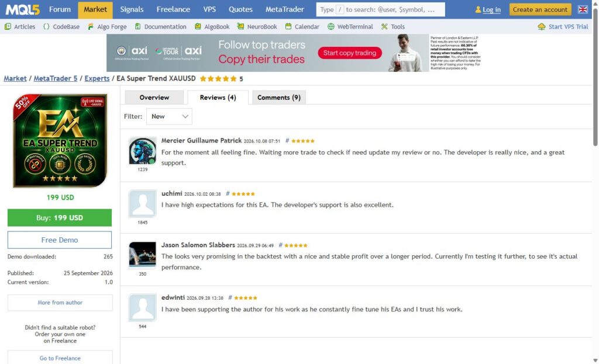Click the NeuroBook icon
This screenshot has height=364, width=599.
pos(240,26)
